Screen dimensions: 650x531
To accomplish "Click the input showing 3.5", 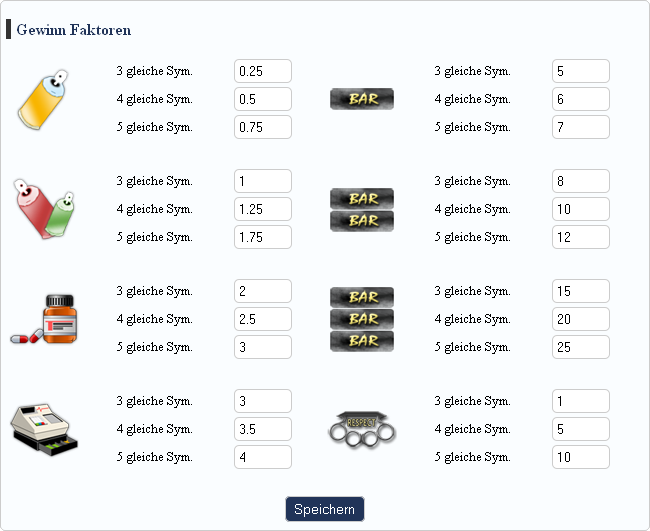I will tap(263, 429).
